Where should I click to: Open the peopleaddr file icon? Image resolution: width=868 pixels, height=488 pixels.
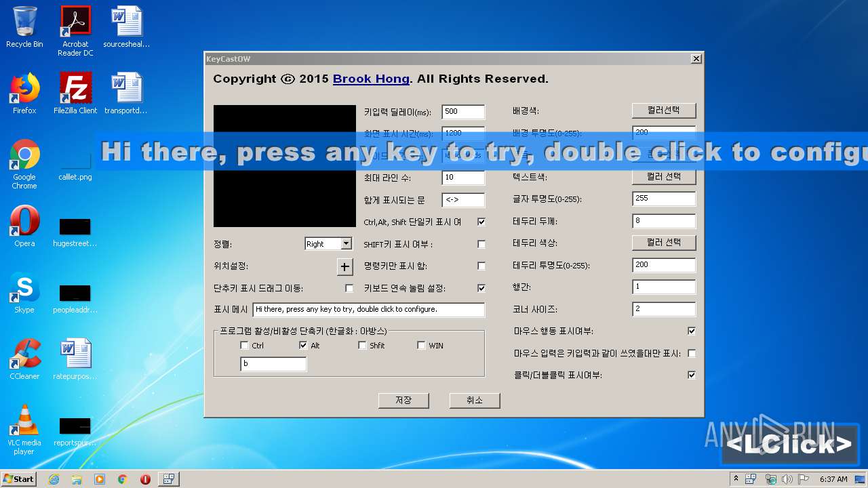coord(75,298)
